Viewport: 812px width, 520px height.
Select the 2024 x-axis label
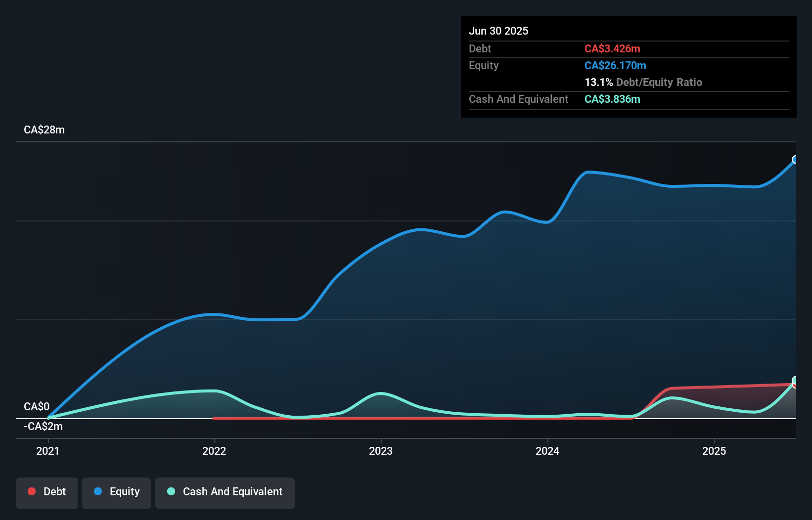pyautogui.click(x=547, y=451)
